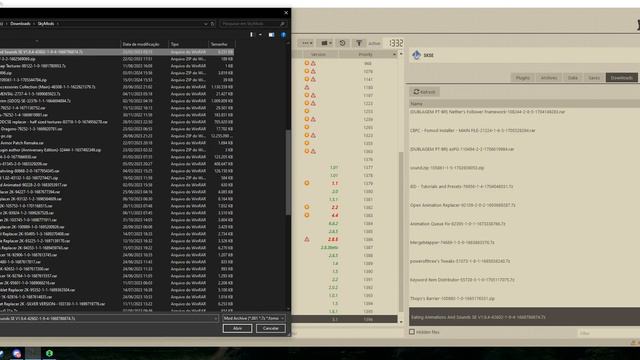Screen dimensions: 640x360
Task: Click the Downloads breadcrumb in the address bar
Action: click(x=20, y=24)
